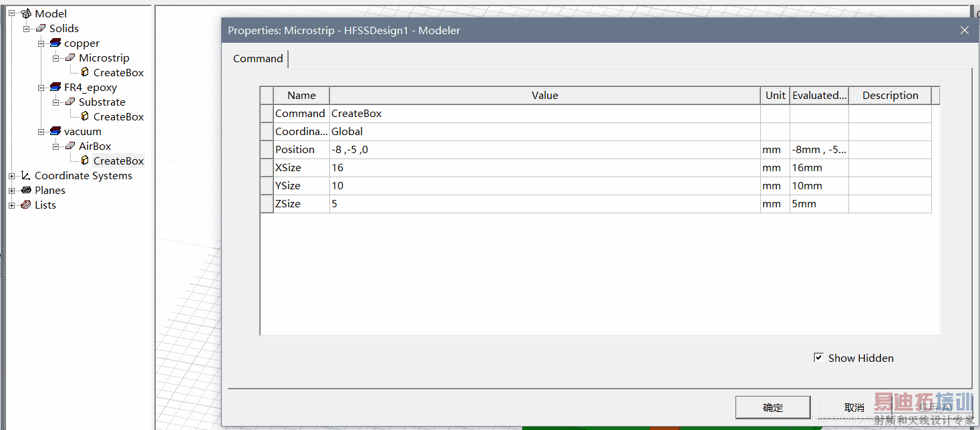Click the mm unit in ZSize row
This screenshot has height=430, width=980.
775,204
